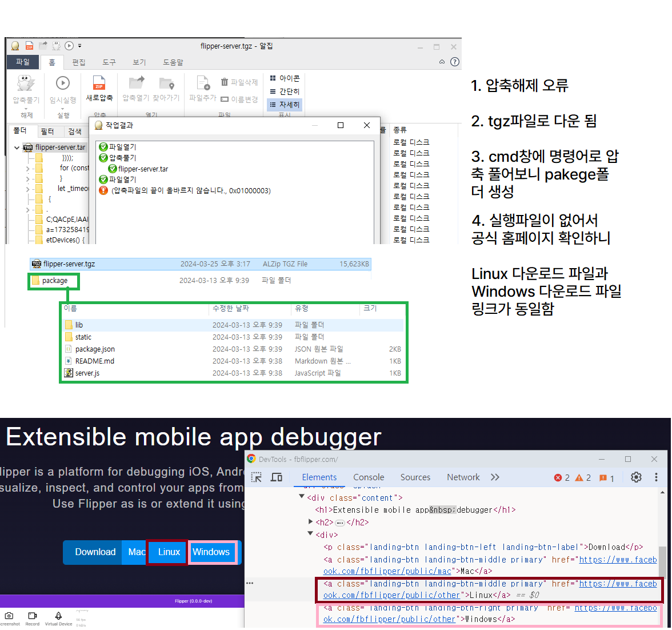Screen dimensions: 672x630
Task: Select 자세히 detail view mode
Action: point(285,105)
